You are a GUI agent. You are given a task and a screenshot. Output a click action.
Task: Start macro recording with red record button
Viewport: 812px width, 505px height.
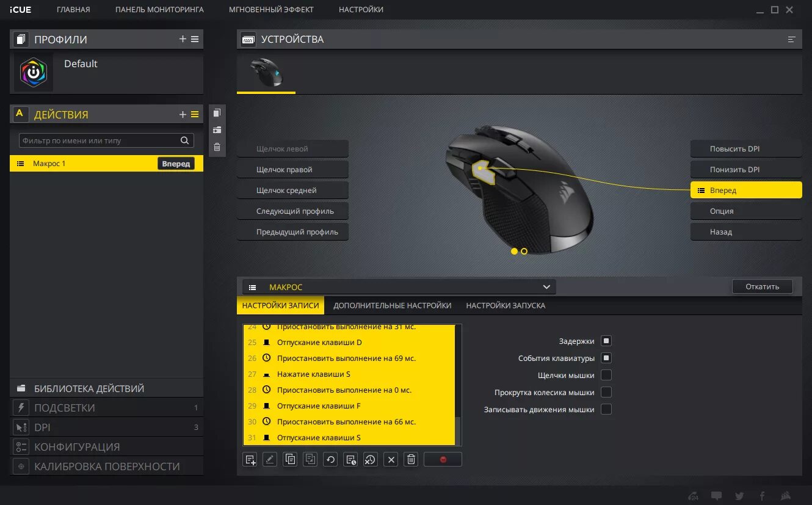(443, 460)
